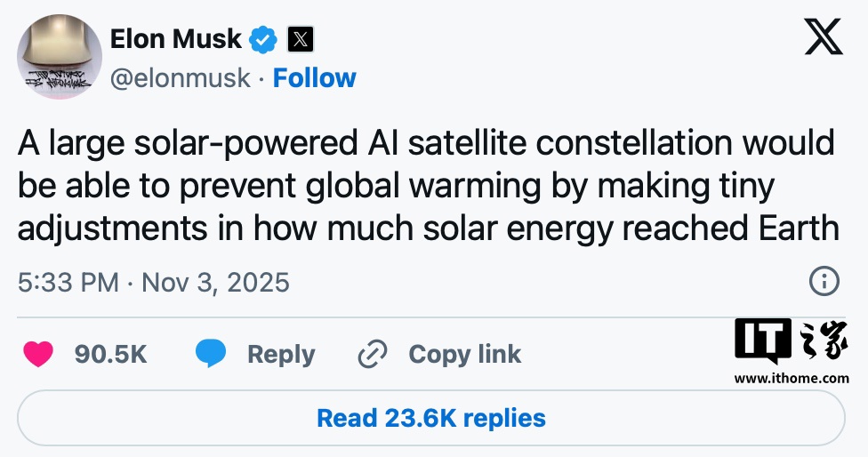
Task: Click the small X affiliation badge beside name
Action: click(301, 40)
